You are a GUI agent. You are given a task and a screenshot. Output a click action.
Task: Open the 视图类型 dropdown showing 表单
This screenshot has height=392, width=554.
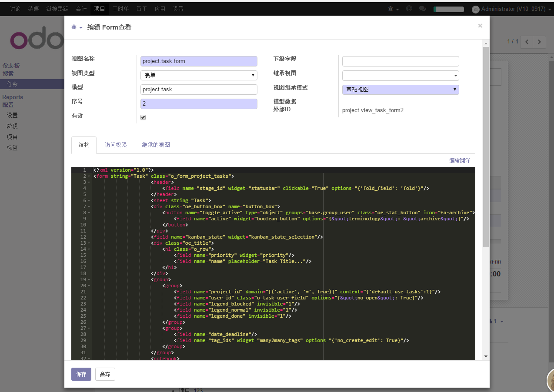click(x=199, y=75)
